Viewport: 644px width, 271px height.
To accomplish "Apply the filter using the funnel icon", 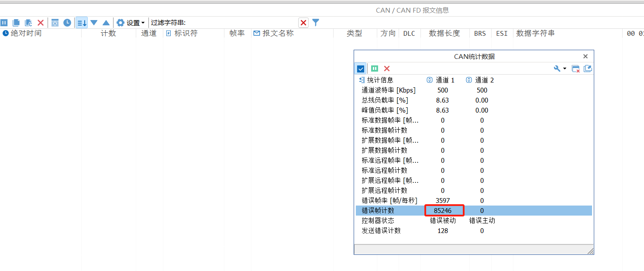I will coord(316,23).
